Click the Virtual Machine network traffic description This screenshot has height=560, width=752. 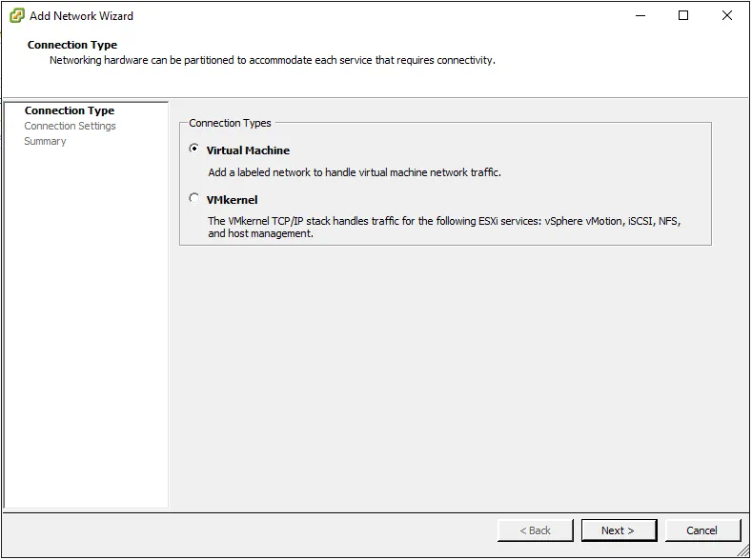click(x=354, y=172)
